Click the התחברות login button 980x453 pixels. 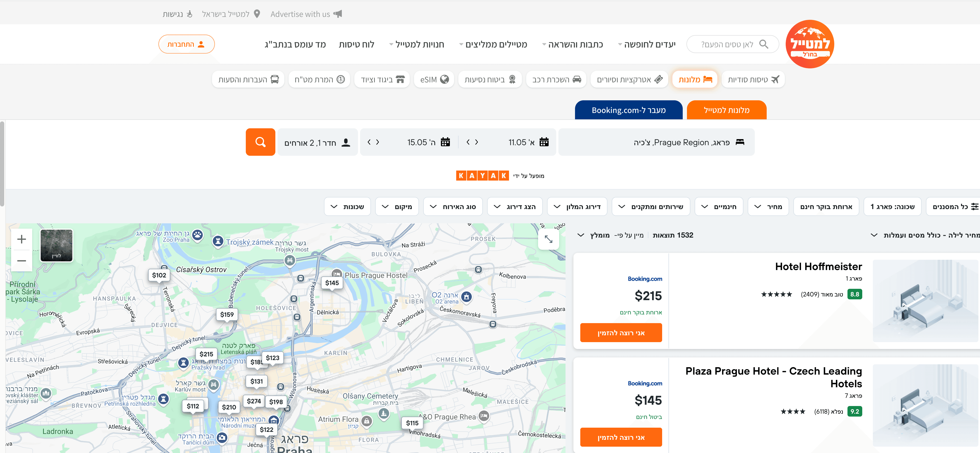(186, 44)
